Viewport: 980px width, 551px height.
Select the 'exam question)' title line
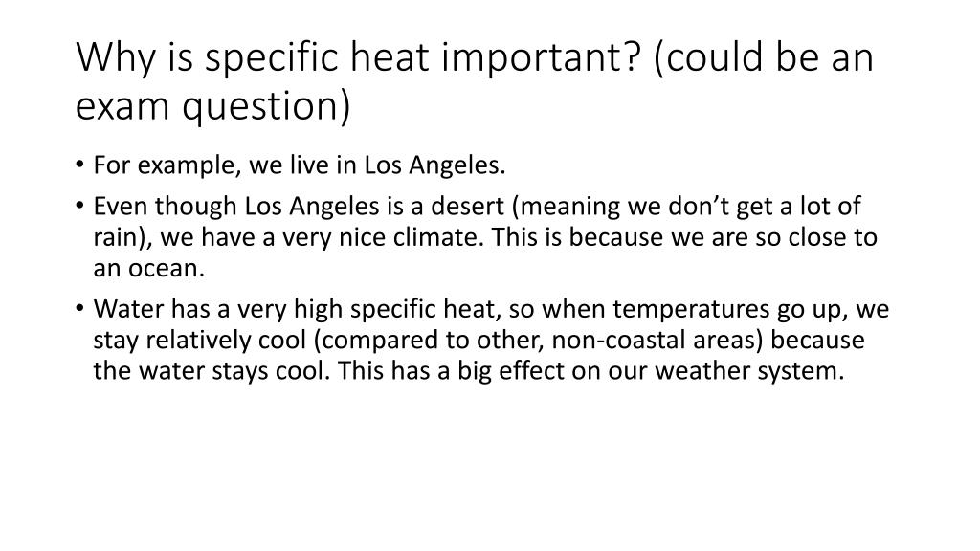[x=212, y=105]
